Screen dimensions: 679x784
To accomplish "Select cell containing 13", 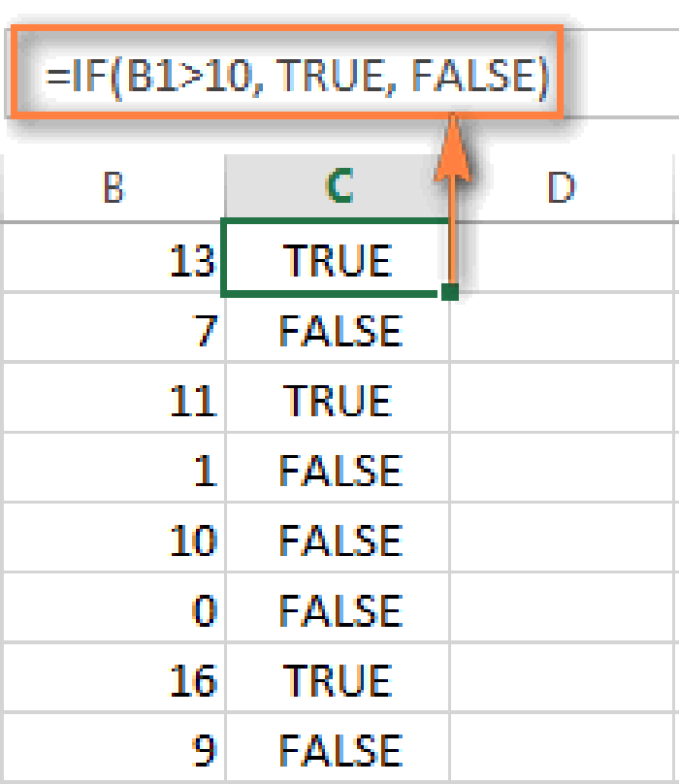I will pos(113,258).
